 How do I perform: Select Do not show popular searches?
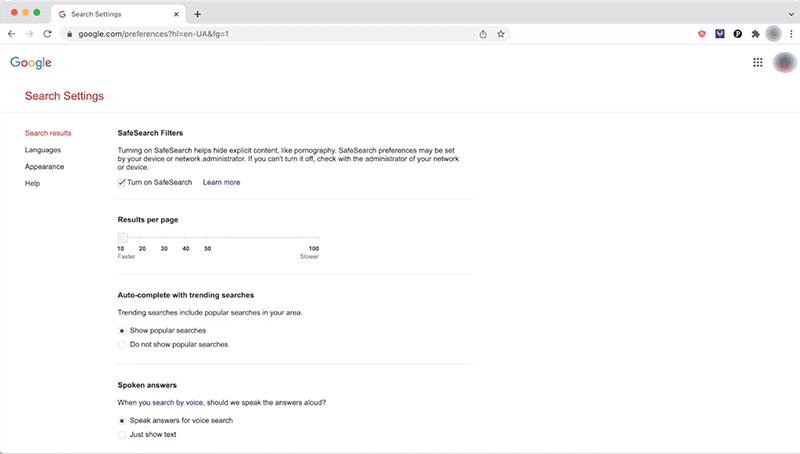pyautogui.click(x=121, y=345)
